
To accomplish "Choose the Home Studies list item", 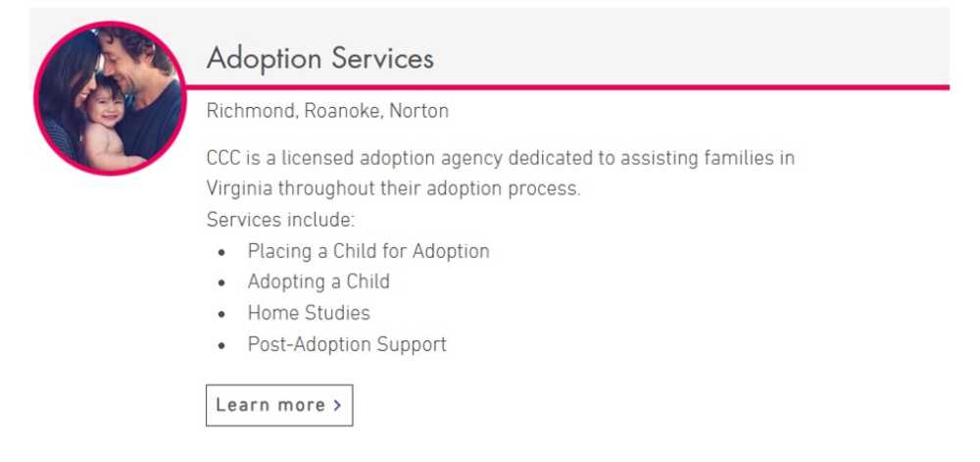I will [x=308, y=313].
